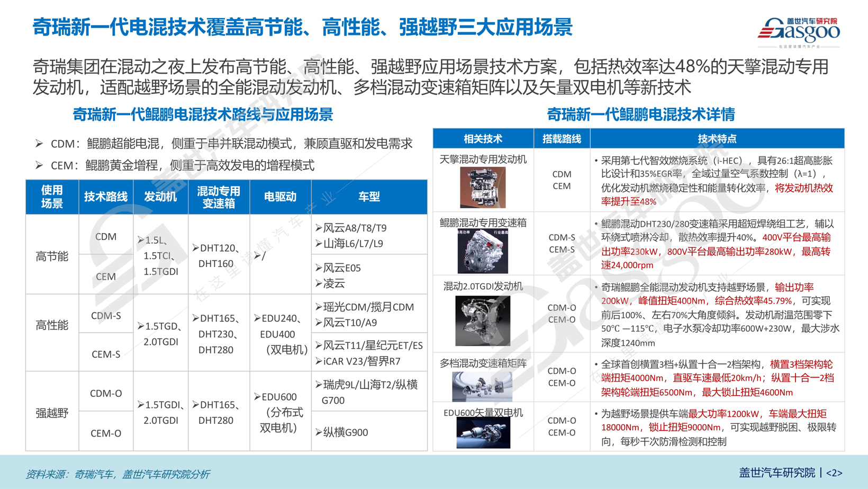Click the 车型 column header
The width and height of the screenshot is (868, 489).
[369, 197]
